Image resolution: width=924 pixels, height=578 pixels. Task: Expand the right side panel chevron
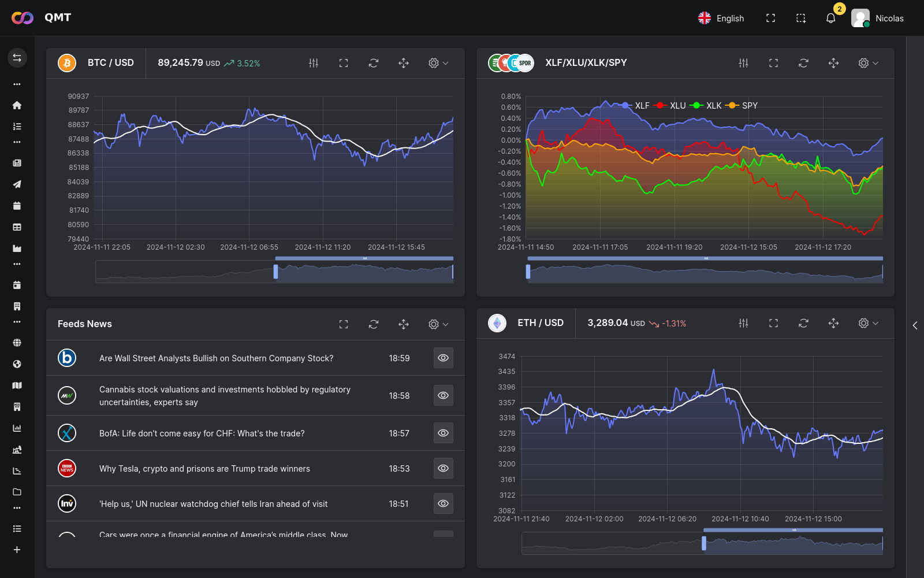[x=915, y=325]
